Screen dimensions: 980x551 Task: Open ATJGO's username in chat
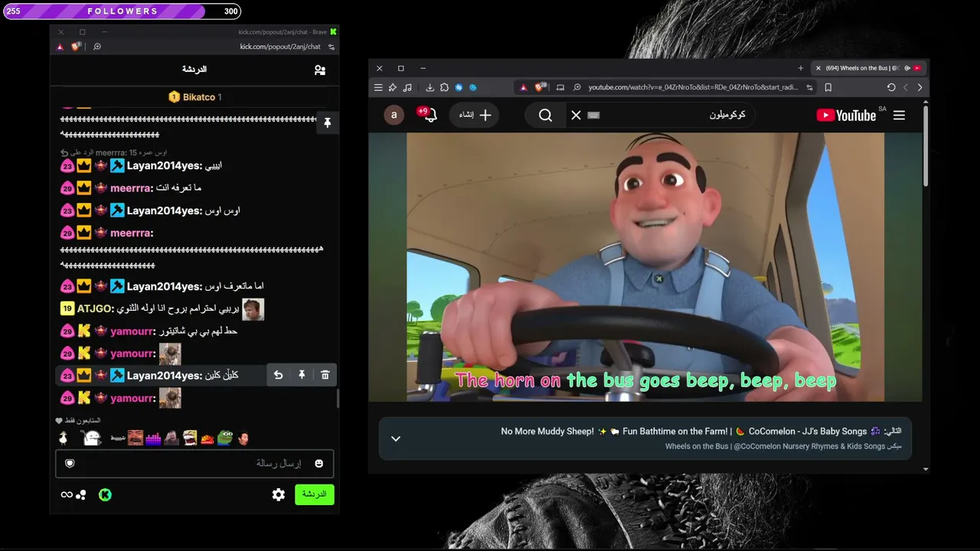point(95,308)
